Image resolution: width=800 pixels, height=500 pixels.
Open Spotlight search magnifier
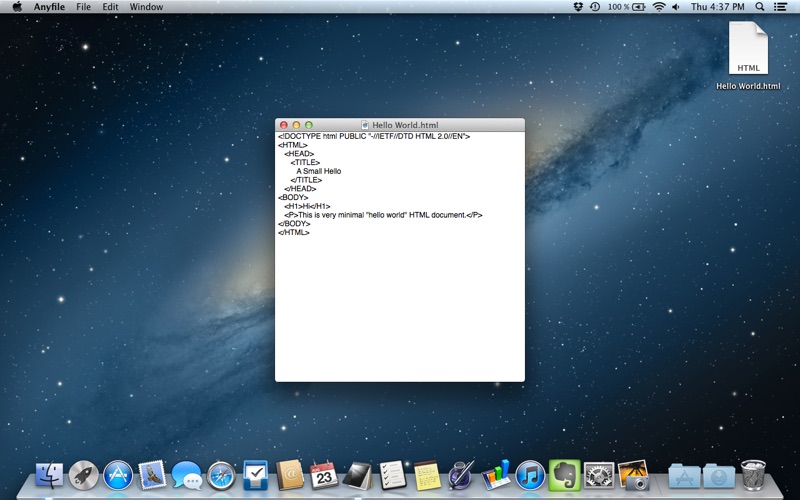tap(759, 7)
